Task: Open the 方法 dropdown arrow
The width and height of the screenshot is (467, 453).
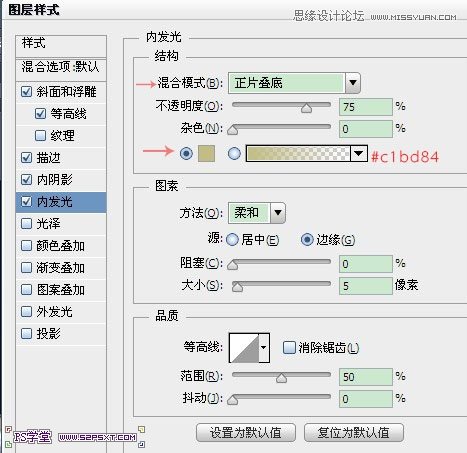Action: point(278,213)
